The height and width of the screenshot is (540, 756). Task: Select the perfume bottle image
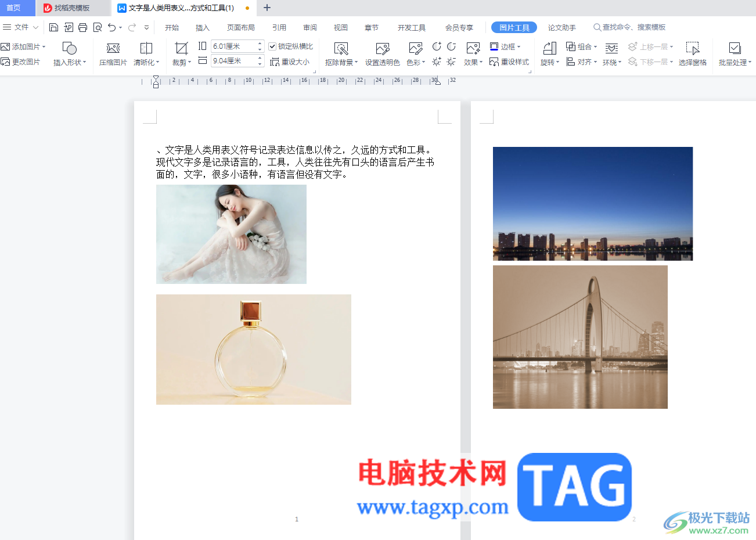point(254,350)
